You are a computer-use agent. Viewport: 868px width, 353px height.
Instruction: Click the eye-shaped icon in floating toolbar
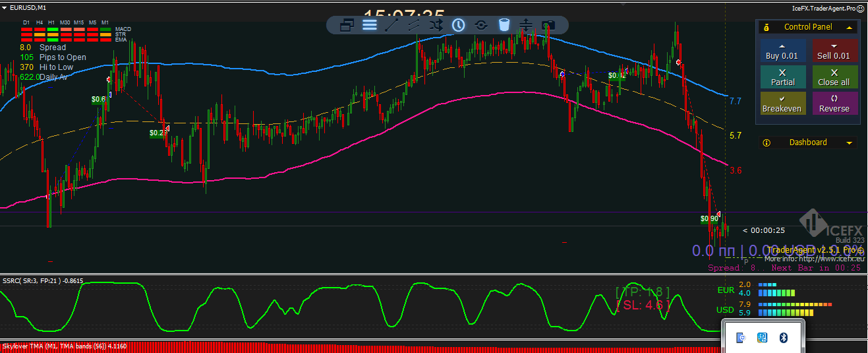click(481, 25)
